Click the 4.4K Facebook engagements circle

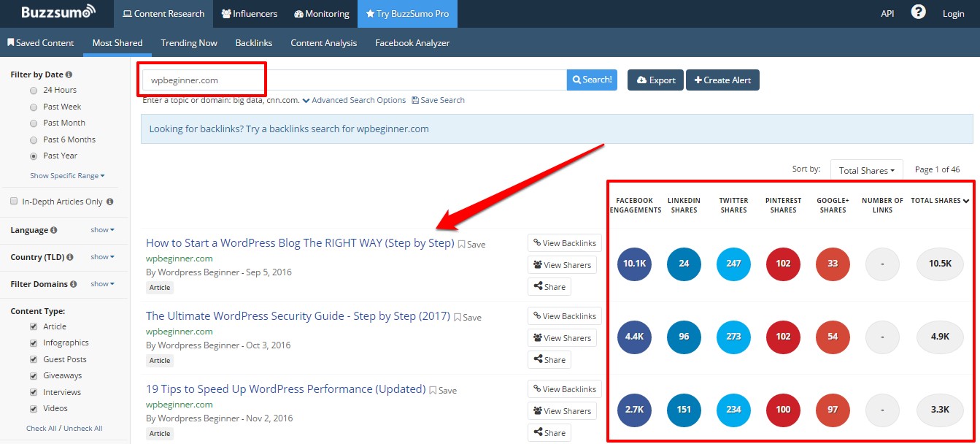pos(634,337)
